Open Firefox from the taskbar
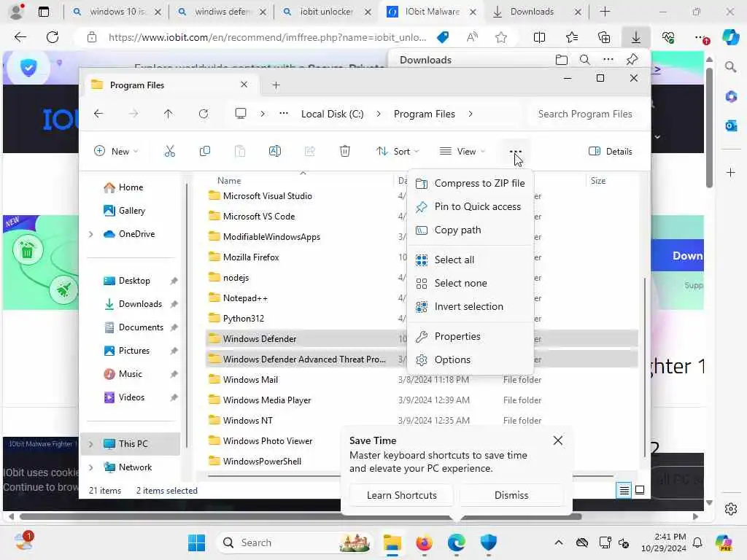 pos(424,542)
